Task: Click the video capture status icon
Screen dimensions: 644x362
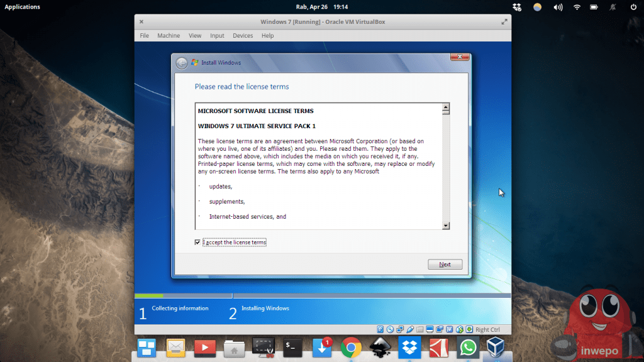Action: (x=440, y=329)
